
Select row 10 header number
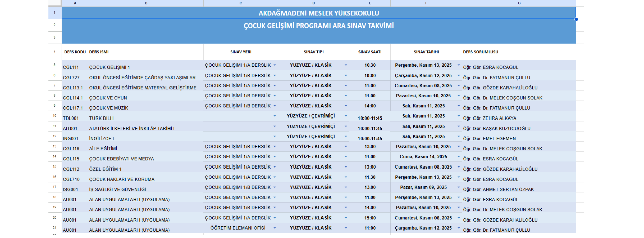point(55,116)
